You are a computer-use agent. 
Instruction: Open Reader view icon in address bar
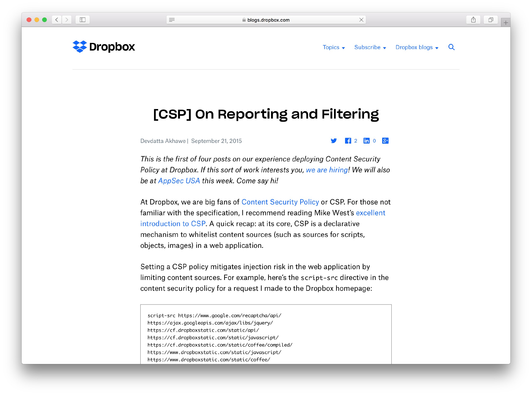click(x=172, y=20)
